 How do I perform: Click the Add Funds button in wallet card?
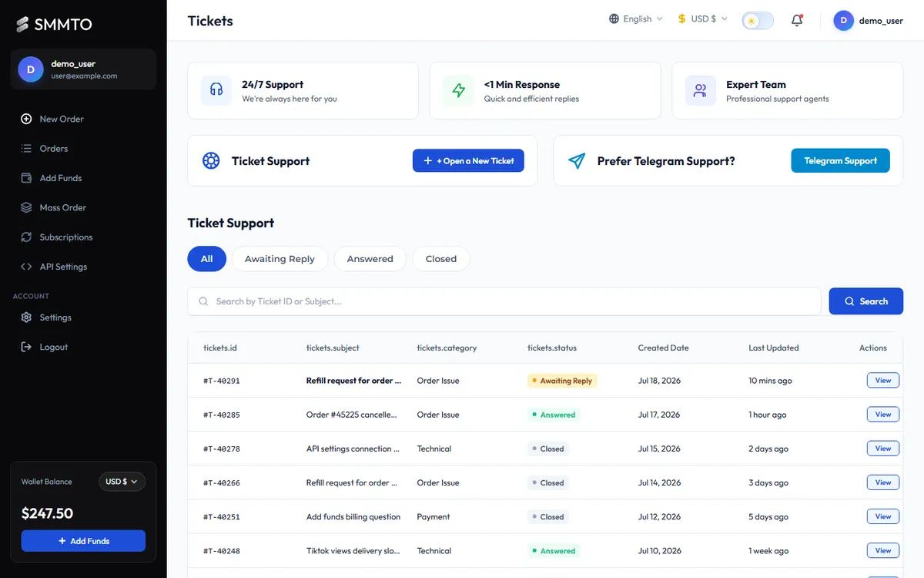click(83, 541)
